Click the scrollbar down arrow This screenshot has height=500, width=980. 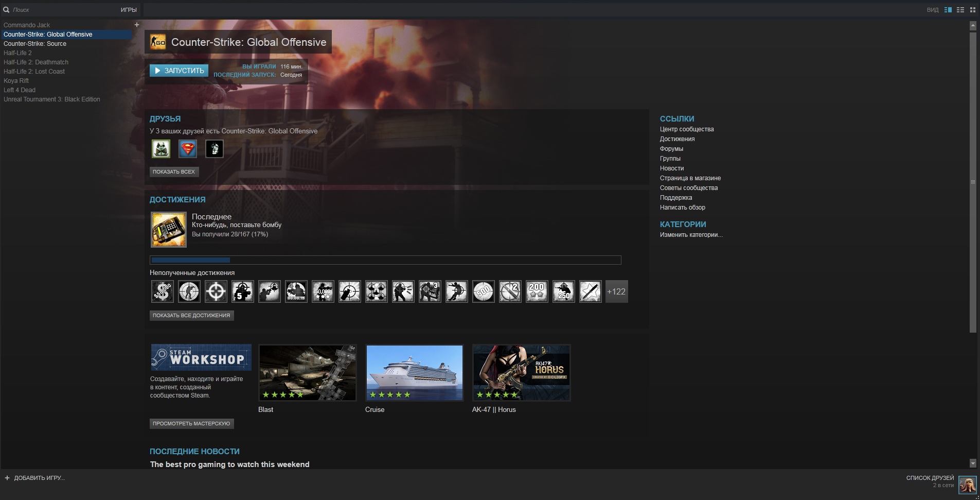pos(973,463)
